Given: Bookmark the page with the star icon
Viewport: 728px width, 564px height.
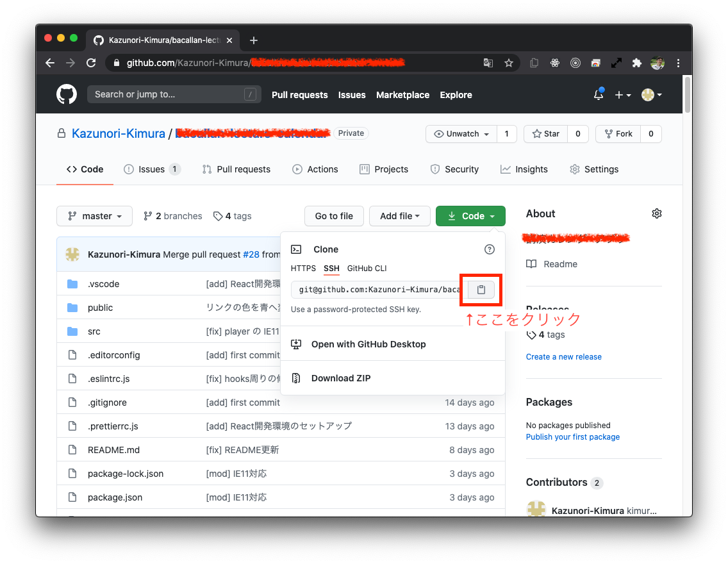Looking at the screenshot, I should coord(509,63).
